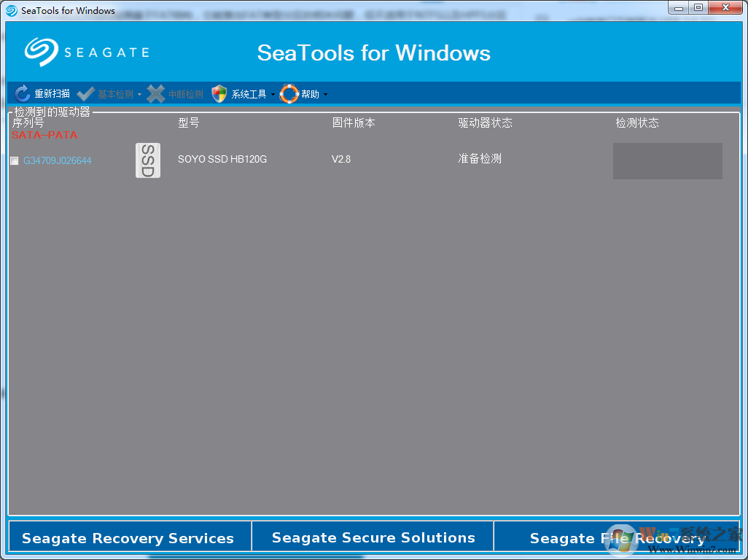
Task: Open Seagate Recovery Services
Action: pos(129,537)
